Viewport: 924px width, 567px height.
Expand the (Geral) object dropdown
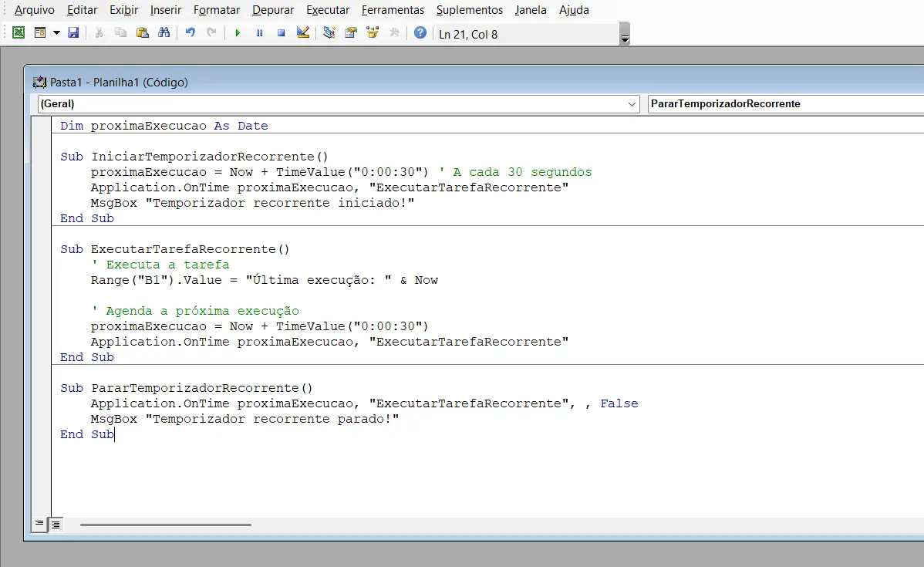coord(632,104)
